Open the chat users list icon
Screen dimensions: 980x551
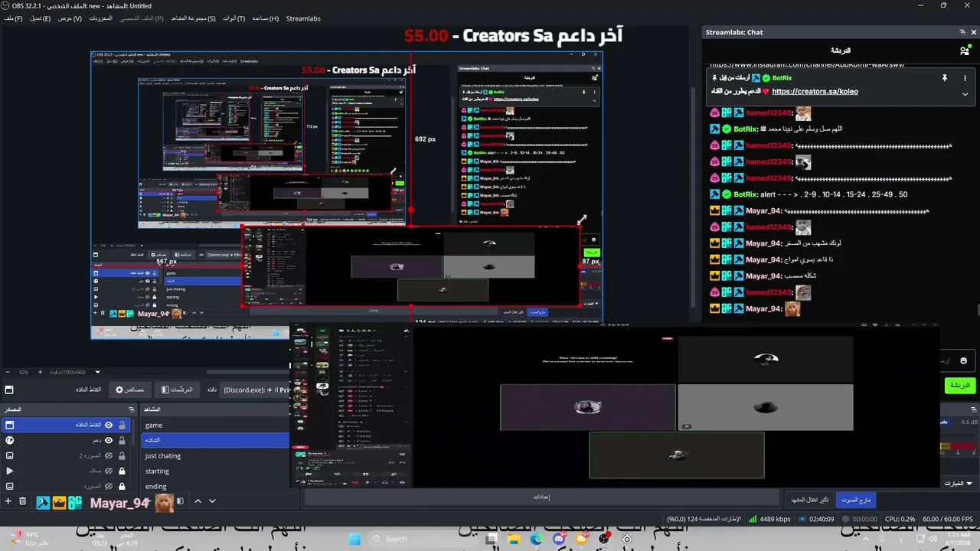pyautogui.click(x=965, y=51)
